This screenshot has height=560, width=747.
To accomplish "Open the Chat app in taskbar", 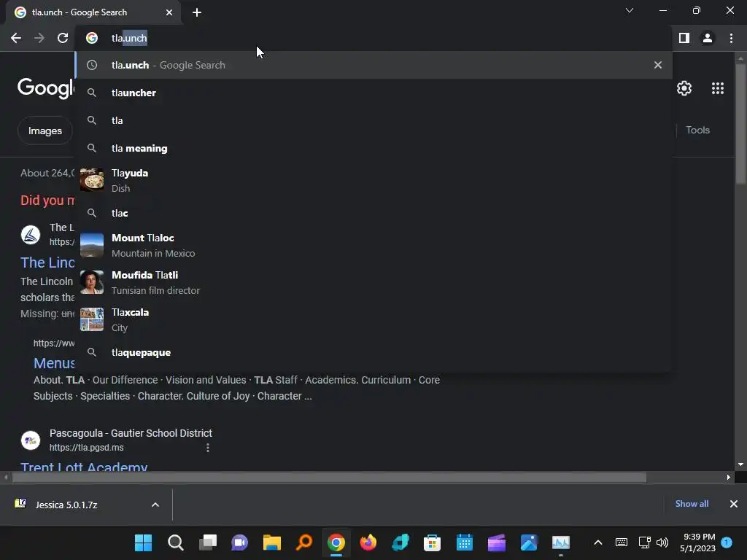I will click(239, 542).
